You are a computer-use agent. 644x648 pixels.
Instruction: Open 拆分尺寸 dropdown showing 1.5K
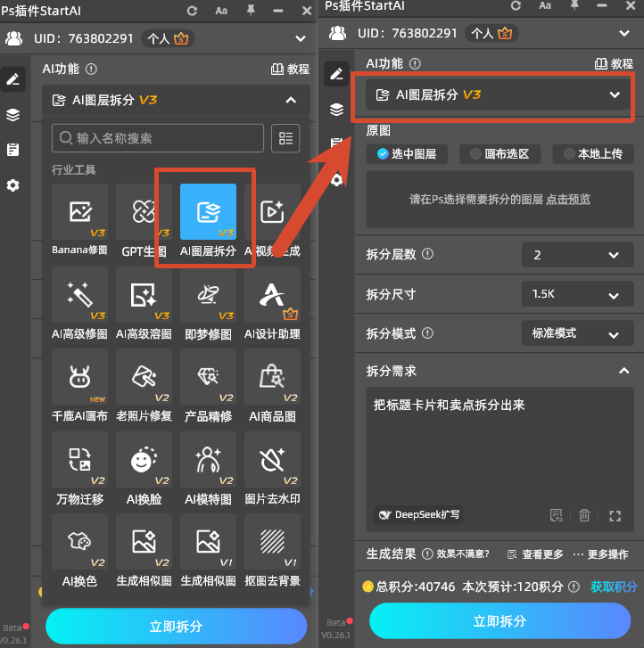577,294
